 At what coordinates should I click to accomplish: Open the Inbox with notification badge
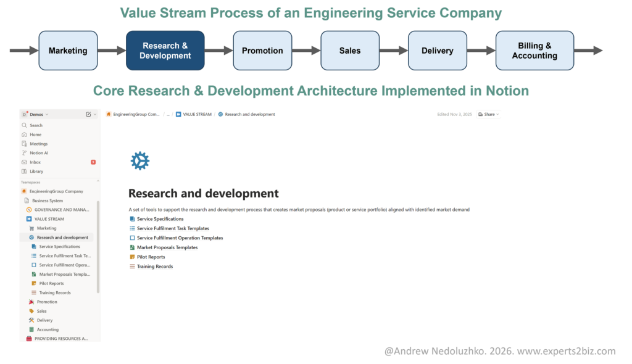(x=35, y=162)
